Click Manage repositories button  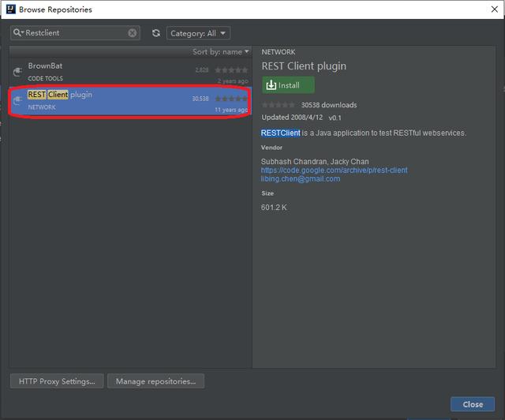(x=155, y=381)
